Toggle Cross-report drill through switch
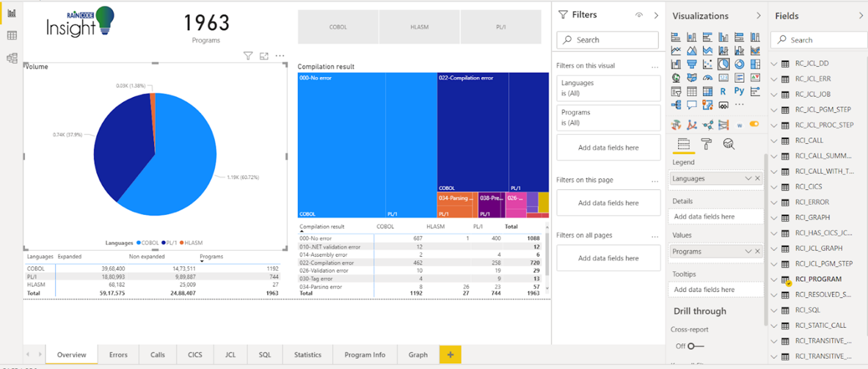This screenshot has width=868, height=369. click(695, 346)
